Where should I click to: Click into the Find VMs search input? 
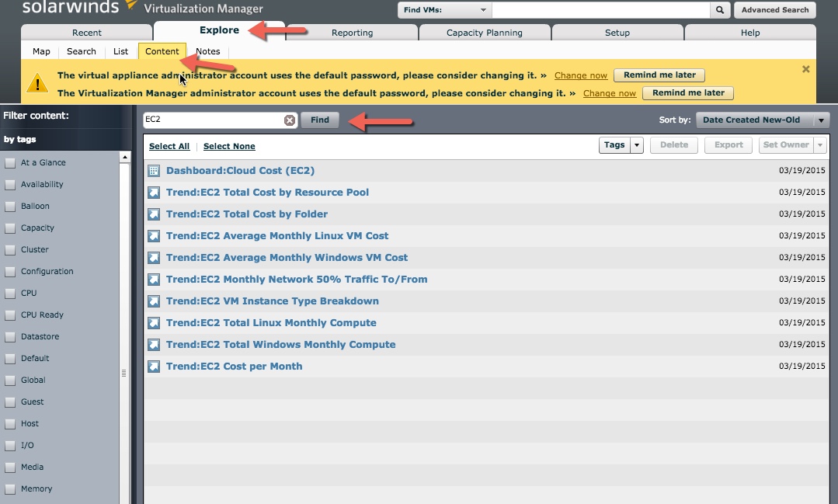click(600, 9)
